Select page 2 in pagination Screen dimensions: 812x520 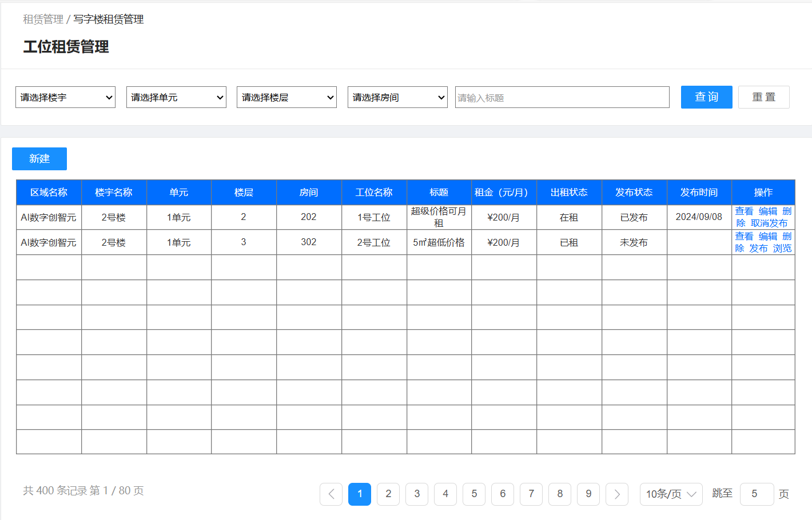pos(388,494)
